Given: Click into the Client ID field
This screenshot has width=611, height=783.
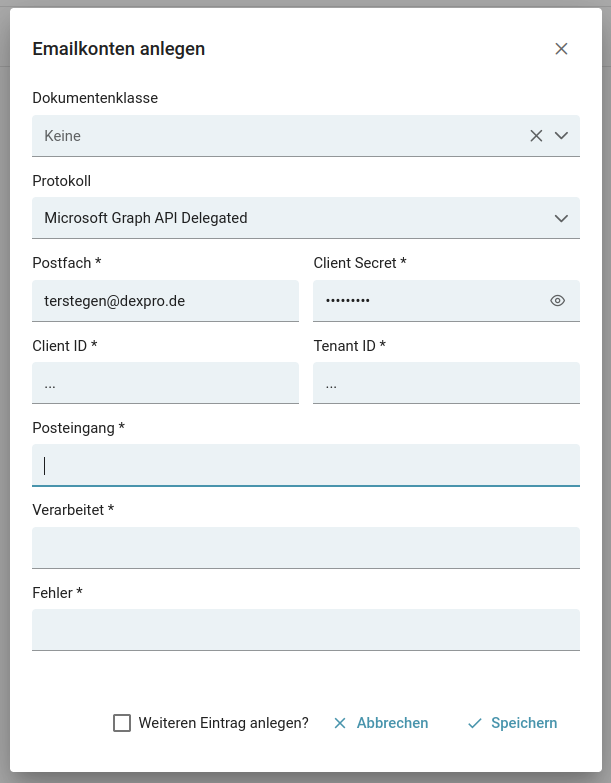Looking at the screenshot, I should [x=165, y=383].
